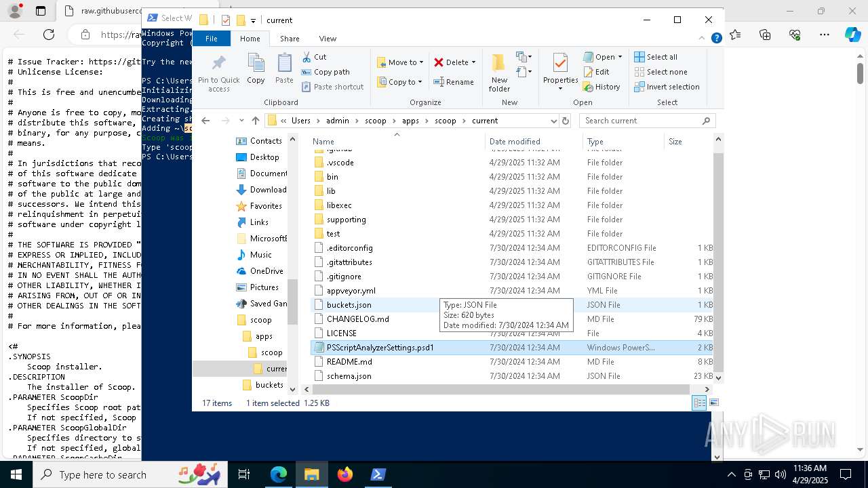Open Firefox from the taskbar
This screenshot has width=868, height=488.
(345, 474)
